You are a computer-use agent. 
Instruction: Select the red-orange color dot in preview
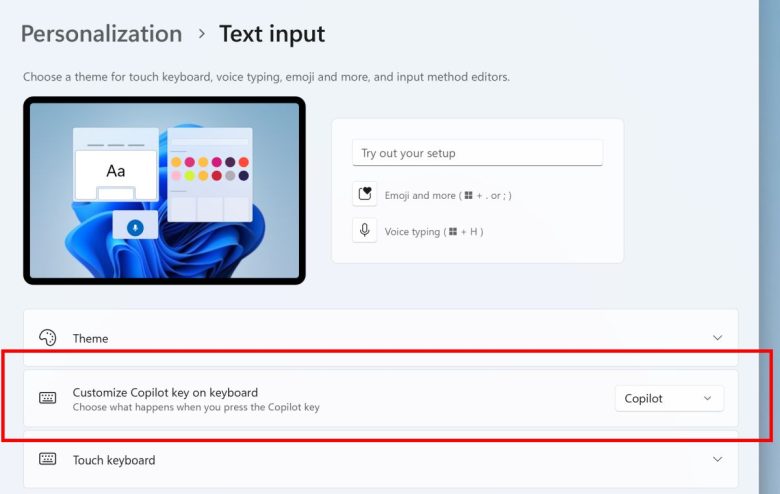click(244, 162)
